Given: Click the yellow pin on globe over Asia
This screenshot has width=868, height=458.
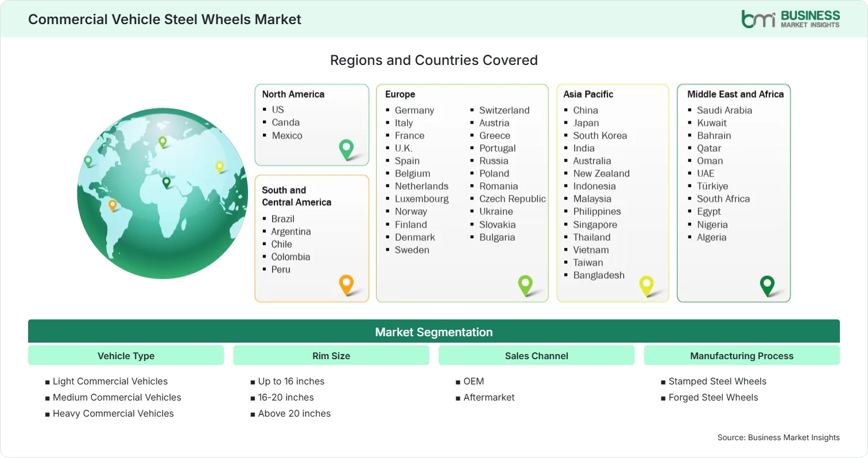Looking at the screenshot, I should tap(219, 167).
